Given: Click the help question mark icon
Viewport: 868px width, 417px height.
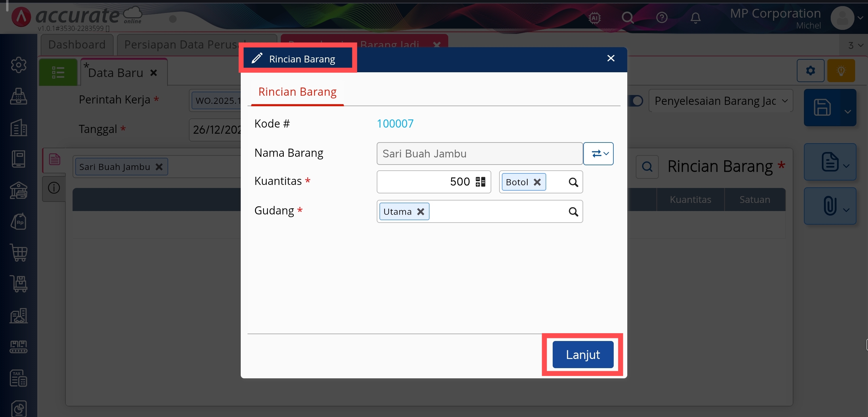Looking at the screenshot, I should (x=662, y=17).
